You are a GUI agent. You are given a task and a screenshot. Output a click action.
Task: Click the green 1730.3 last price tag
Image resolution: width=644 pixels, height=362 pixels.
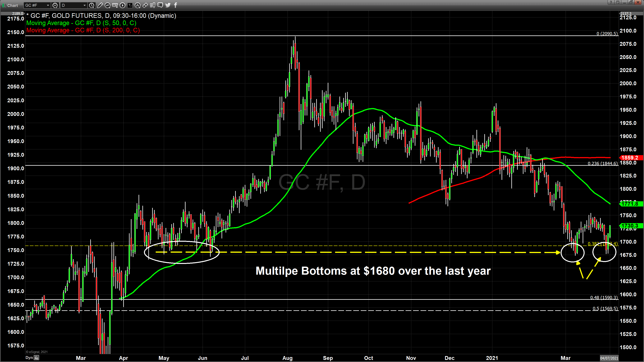click(x=631, y=226)
